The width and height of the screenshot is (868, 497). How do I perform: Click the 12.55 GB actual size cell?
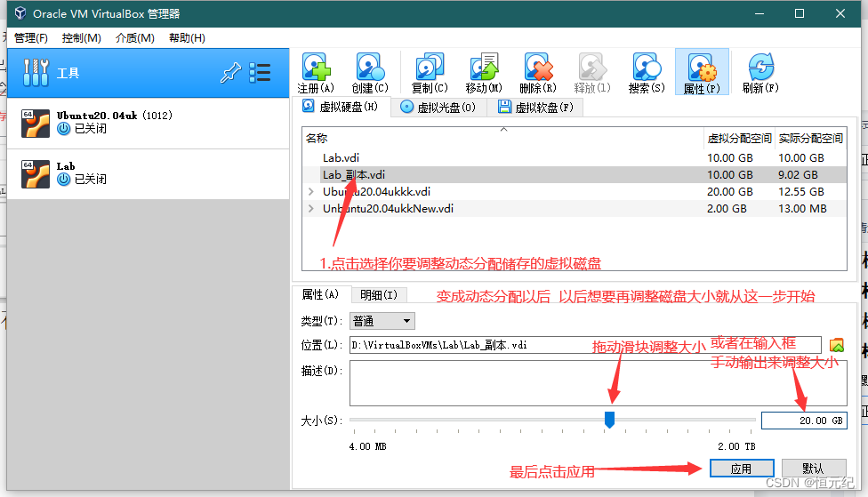(801, 191)
